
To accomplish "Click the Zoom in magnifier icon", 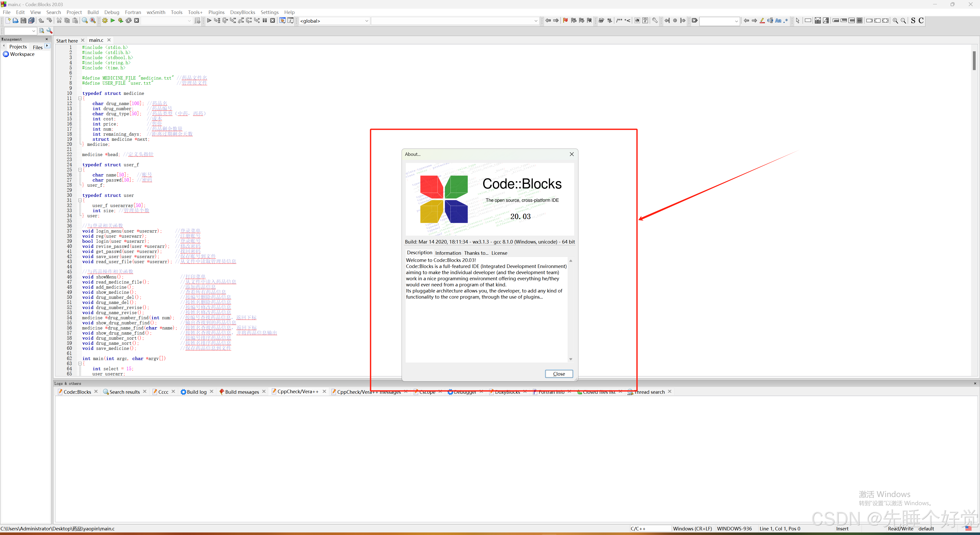I will [x=895, y=21].
